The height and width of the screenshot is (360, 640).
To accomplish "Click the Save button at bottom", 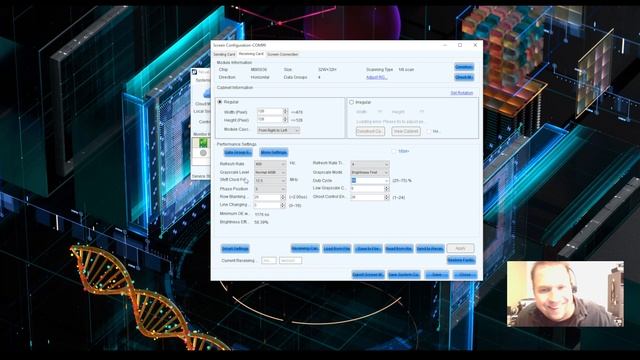I will (436, 275).
